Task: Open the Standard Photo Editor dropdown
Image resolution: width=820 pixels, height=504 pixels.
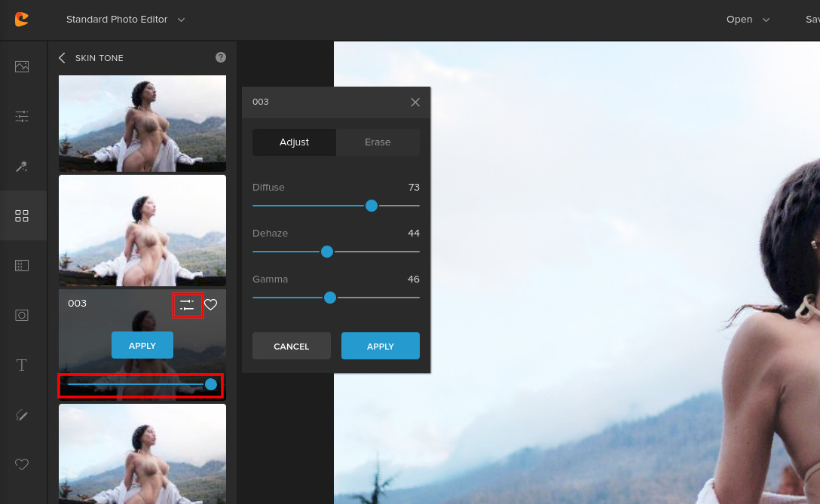Action: [125, 20]
